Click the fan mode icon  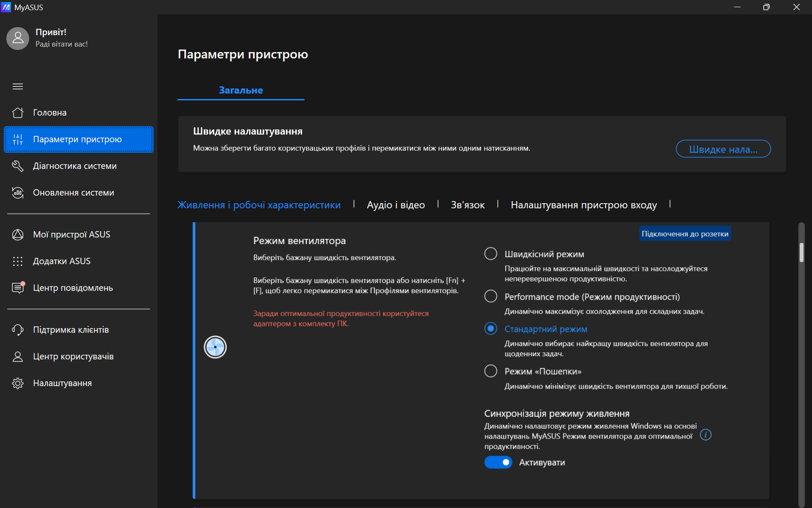(x=215, y=347)
